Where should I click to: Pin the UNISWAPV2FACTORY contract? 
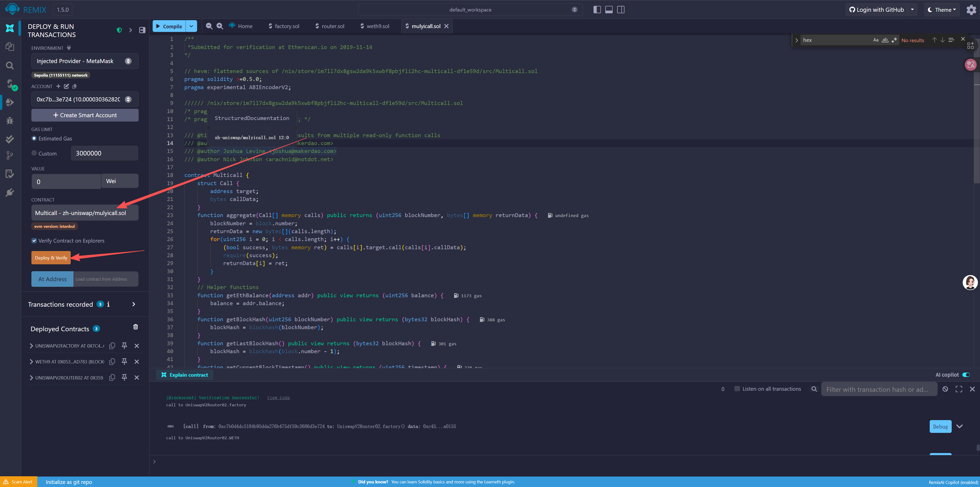124,346
